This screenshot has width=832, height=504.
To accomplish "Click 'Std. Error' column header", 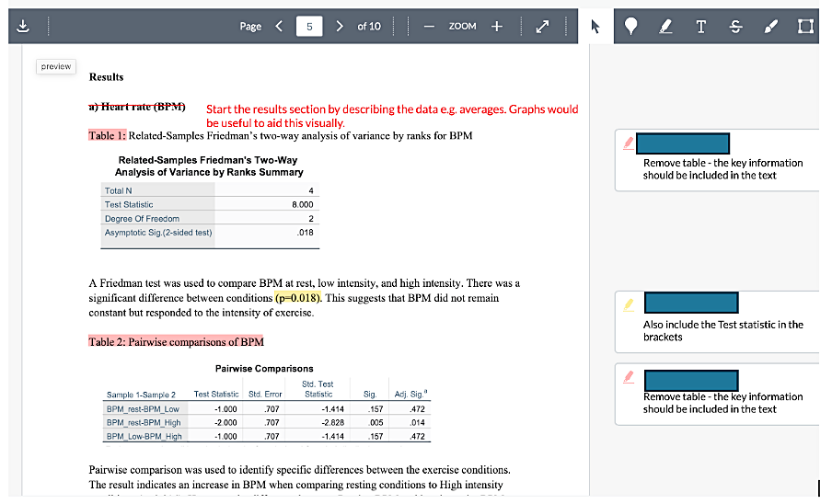I will 265,395.
